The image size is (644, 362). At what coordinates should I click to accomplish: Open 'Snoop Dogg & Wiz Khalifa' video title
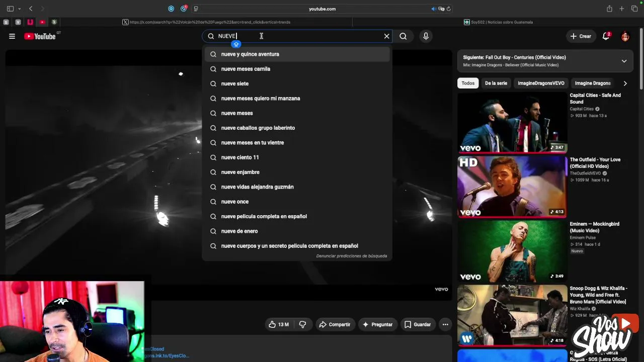(x=599, y=295)
